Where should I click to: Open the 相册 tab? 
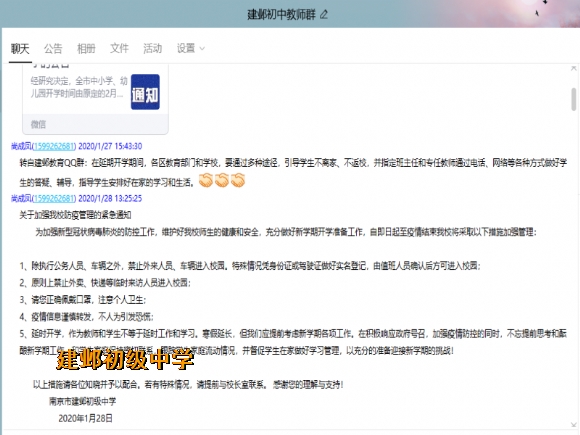(86, 48)
